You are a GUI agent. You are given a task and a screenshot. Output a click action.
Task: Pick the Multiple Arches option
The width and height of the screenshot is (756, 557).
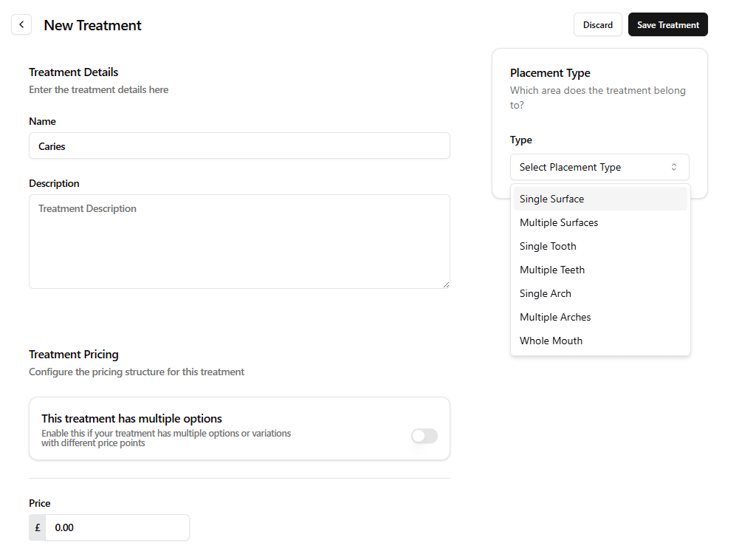(555, 317)
